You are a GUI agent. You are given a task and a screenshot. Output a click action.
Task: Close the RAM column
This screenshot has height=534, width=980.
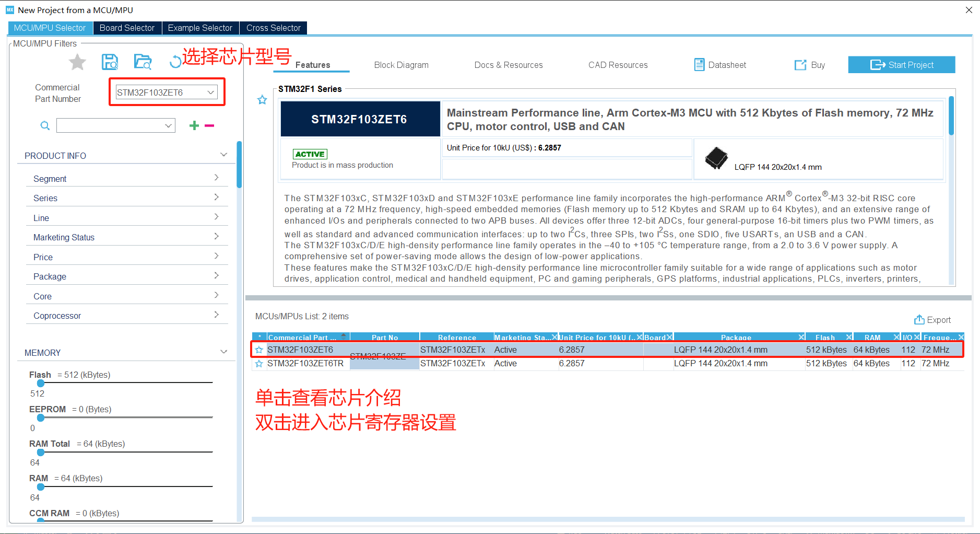(x=896, y=337)
